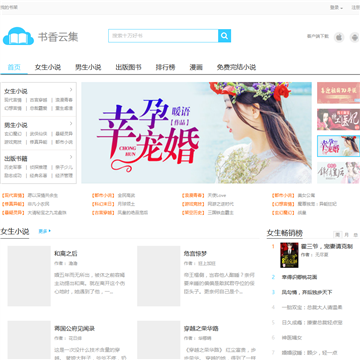Click the 天使Love recommendation link
This screenshot has width=360, height=360.
[x=217, y=195]
